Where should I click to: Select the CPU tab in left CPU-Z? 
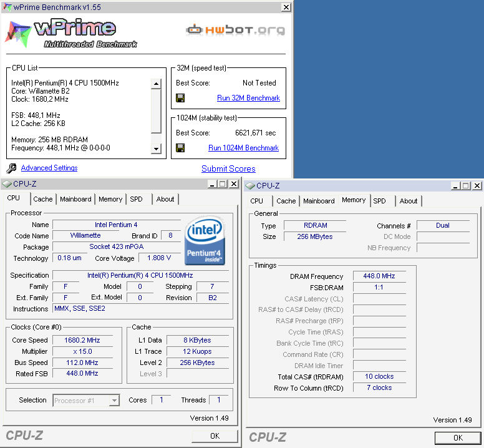pos(14,198)
